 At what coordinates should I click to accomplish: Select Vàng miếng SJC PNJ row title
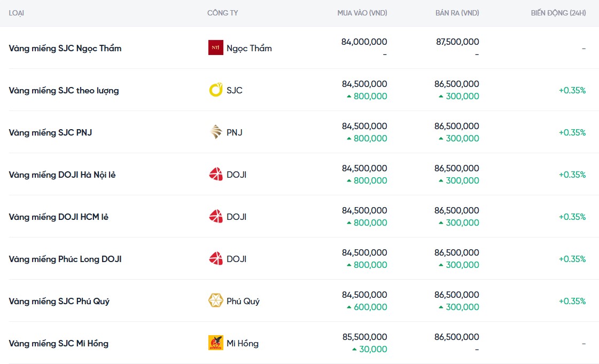(50, 132)
